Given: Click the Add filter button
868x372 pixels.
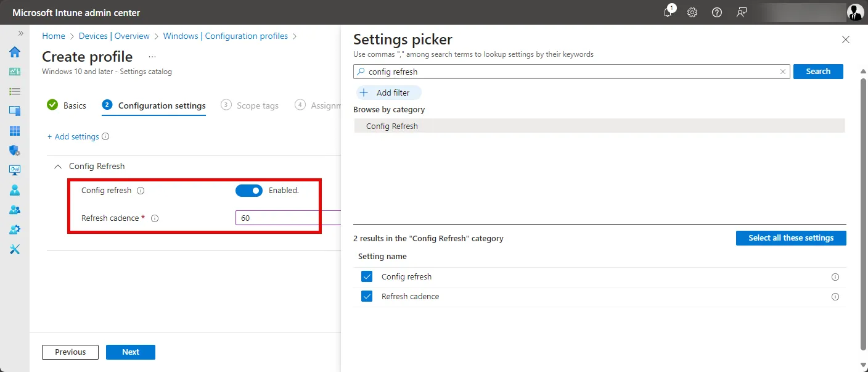Looking at the screenshot, I should [388, 93].
